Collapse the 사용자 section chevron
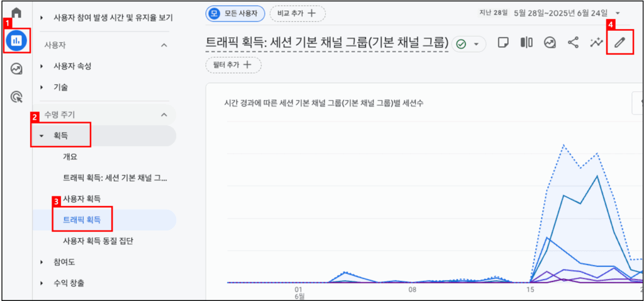This screenshot has width=644, height=301. [164, 45]
